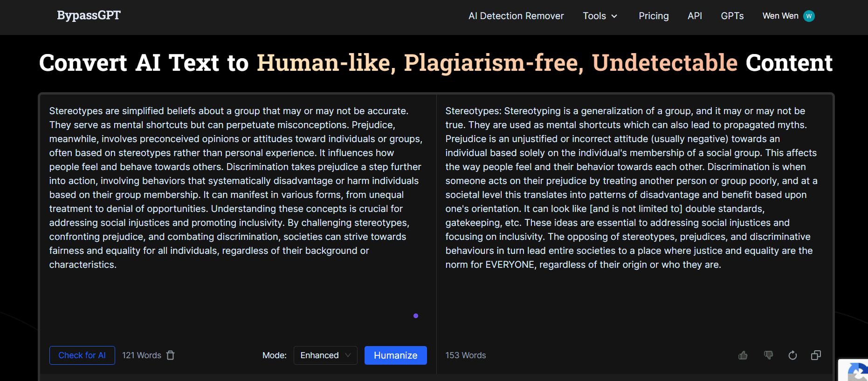Expand the Tools dropdown menu
The image size is (868, 381).
(x=600, y=16)
